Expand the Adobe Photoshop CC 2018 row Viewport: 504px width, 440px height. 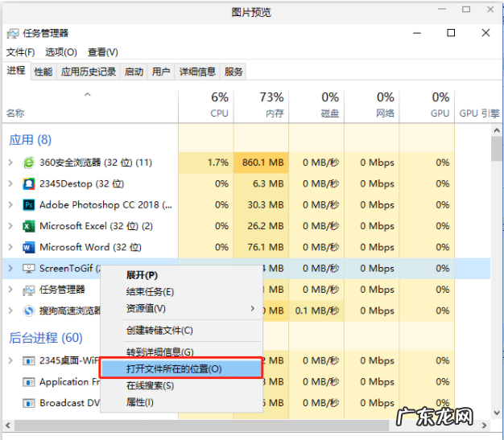tap(10, 205)
